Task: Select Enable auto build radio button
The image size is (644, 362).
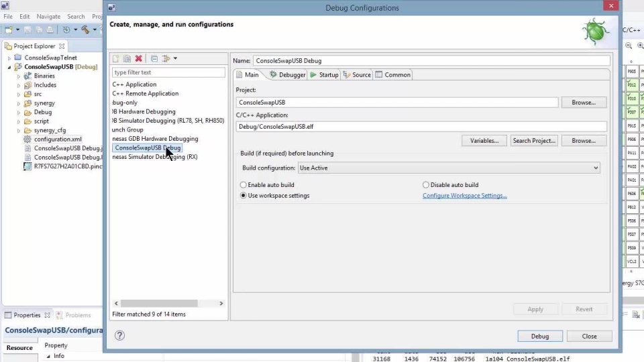Action: click(244, 185)
